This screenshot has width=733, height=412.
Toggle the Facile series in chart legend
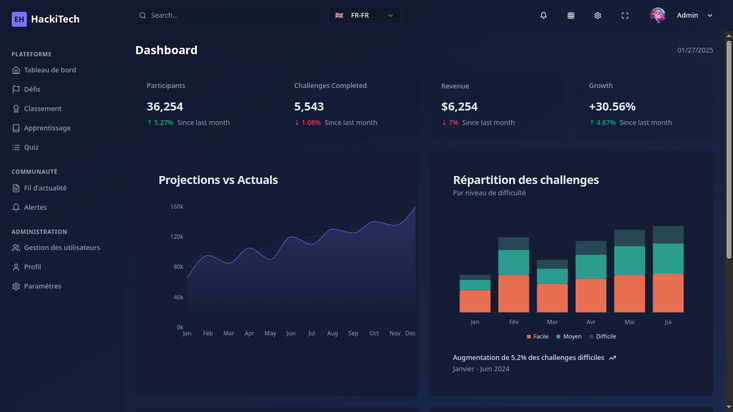536,337
